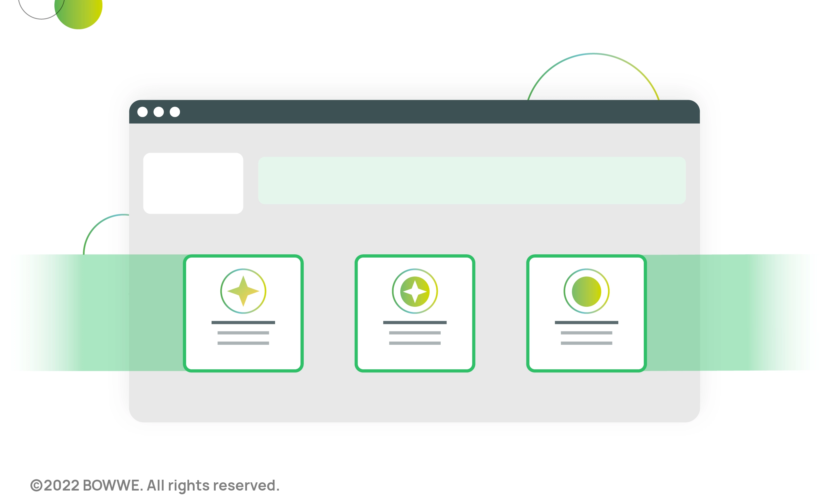This screenshot has height=504, width=829.
Task: Click the white rounded box in the mock browser
Action: click(193, 183)
